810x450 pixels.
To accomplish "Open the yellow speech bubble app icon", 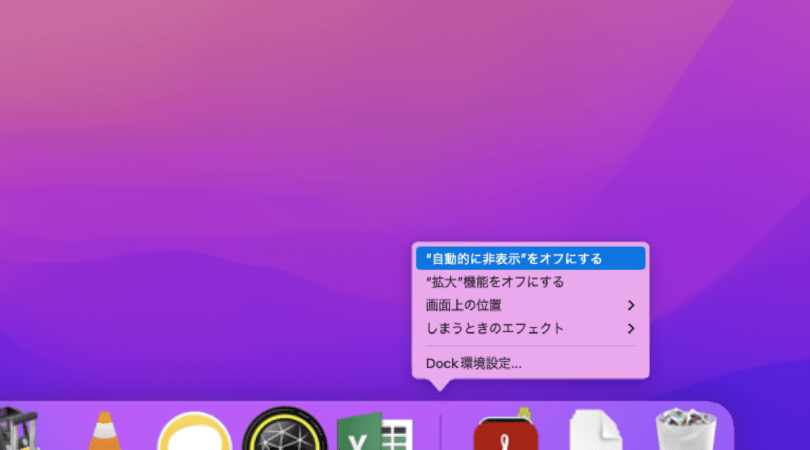I will [195, 431].
